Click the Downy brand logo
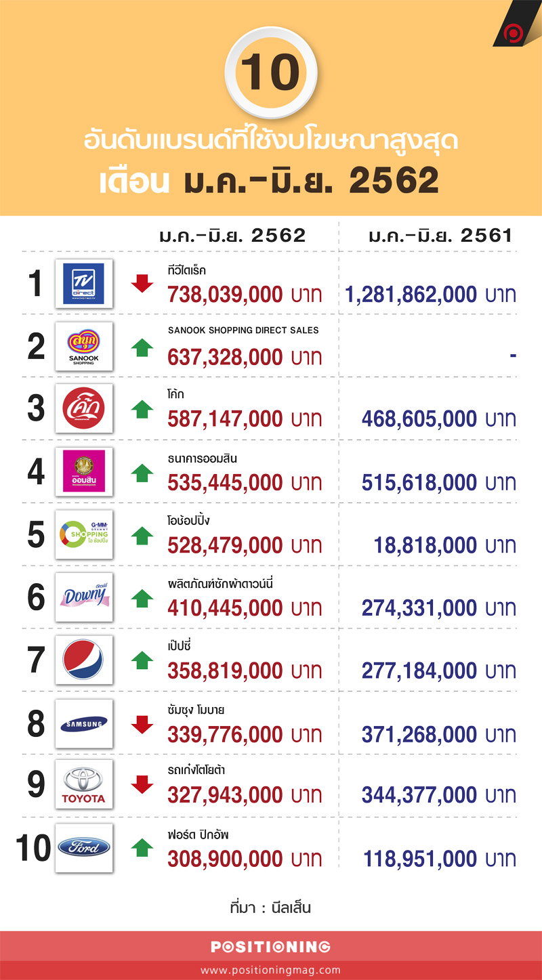Image resolution: width=542 pixels, height=980 pixels. pos(83,597)
